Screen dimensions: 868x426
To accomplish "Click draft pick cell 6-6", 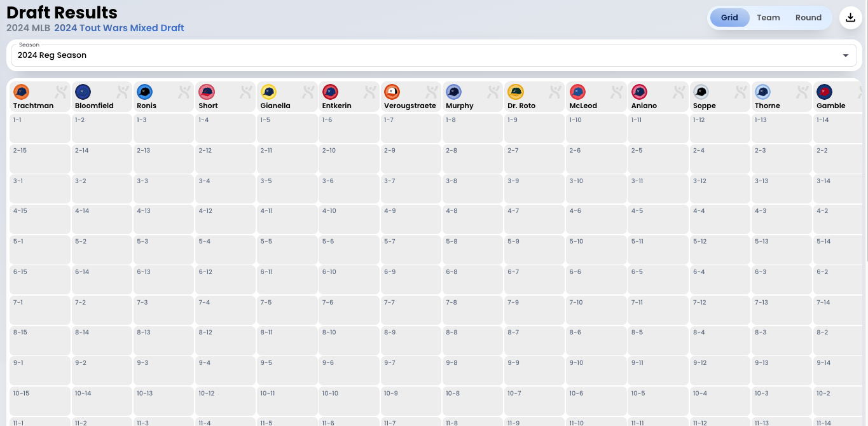I will [596, 279].
